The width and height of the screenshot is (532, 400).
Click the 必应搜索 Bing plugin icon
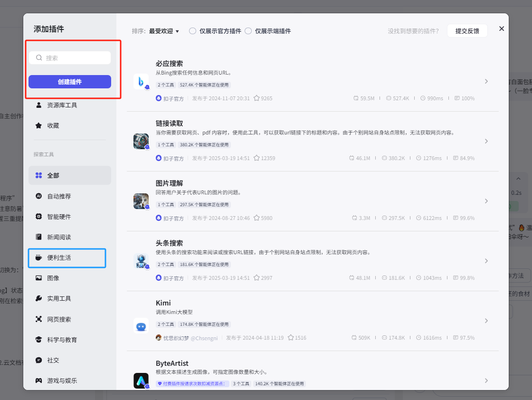click(x=141, y=82)
